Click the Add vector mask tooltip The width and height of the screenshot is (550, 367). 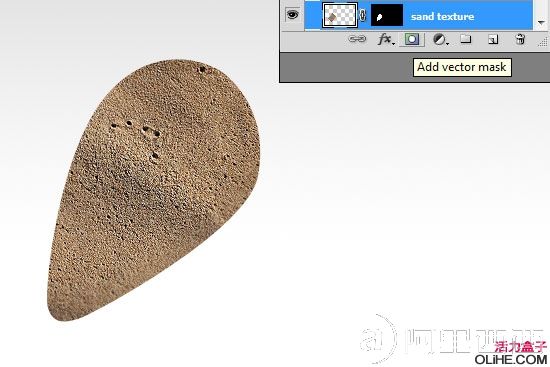point(462,67)
